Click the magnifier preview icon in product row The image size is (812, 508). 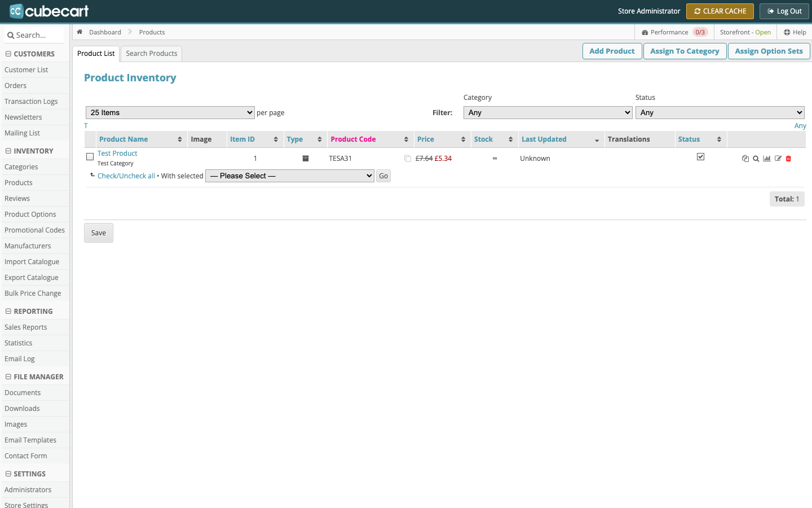[756, 159]
